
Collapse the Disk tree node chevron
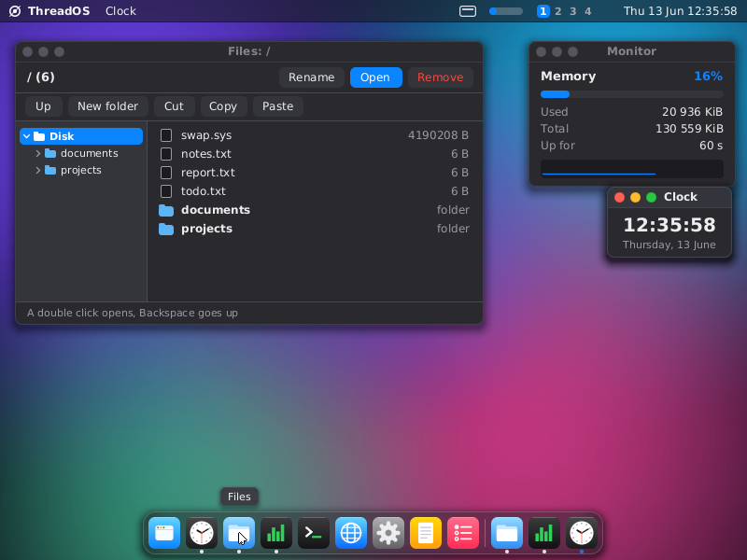click(x=27, y=136)
